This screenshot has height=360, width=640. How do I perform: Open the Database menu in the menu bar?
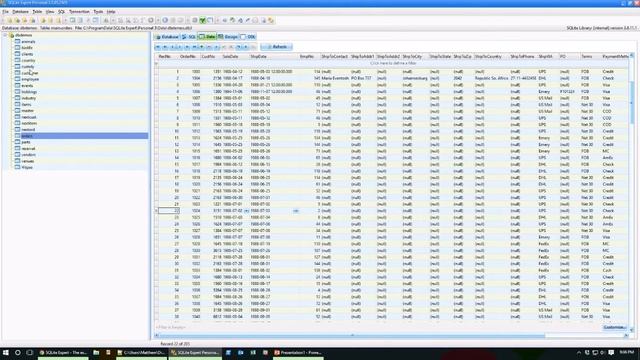(20, 12)
